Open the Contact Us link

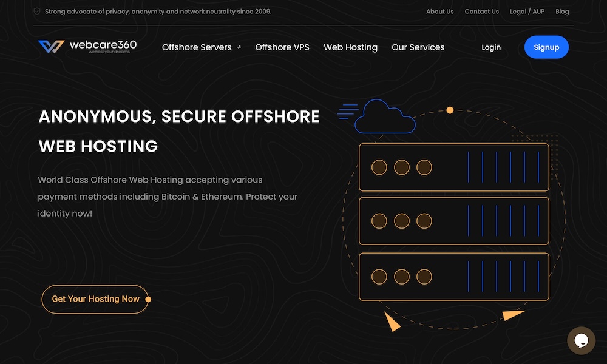[x=481, y=12]
